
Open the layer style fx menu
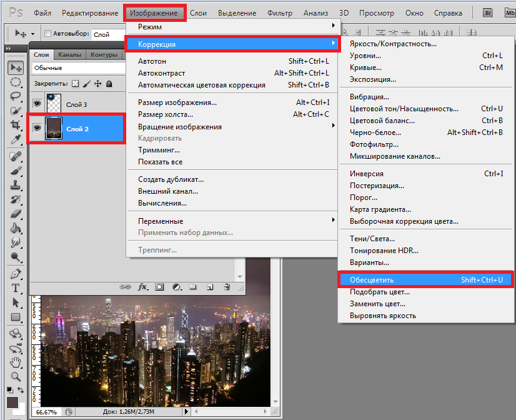(142, 287)
